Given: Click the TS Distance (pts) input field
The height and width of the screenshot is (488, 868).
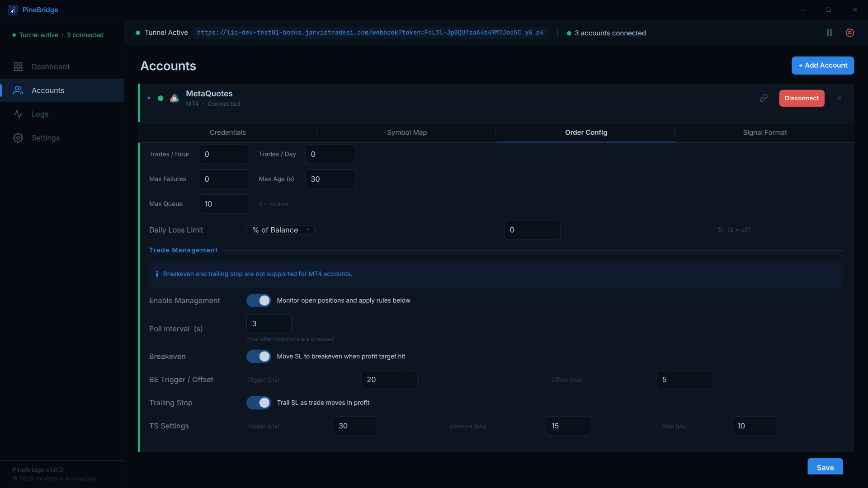Looking at the screenshot, I should click(x=568, y=426).
